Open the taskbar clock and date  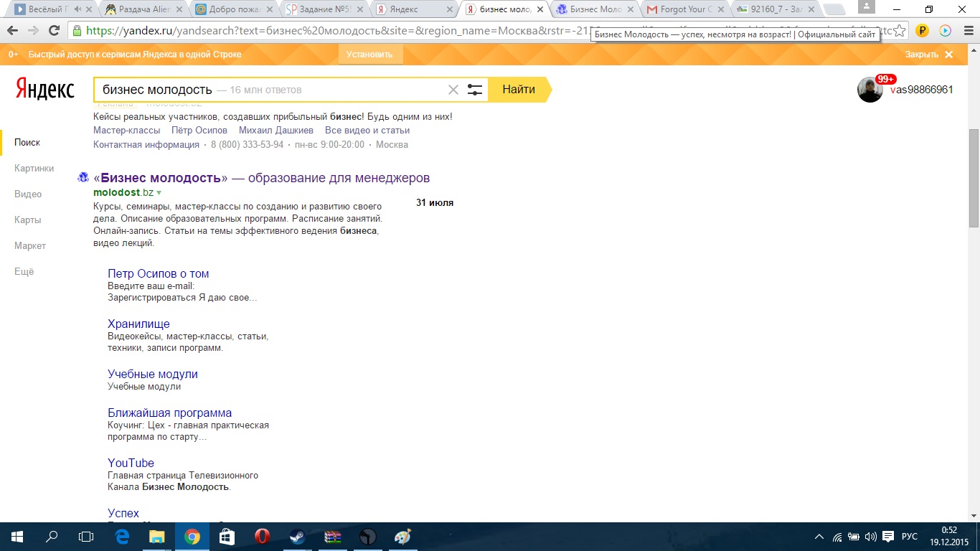(x=949, y=536)
